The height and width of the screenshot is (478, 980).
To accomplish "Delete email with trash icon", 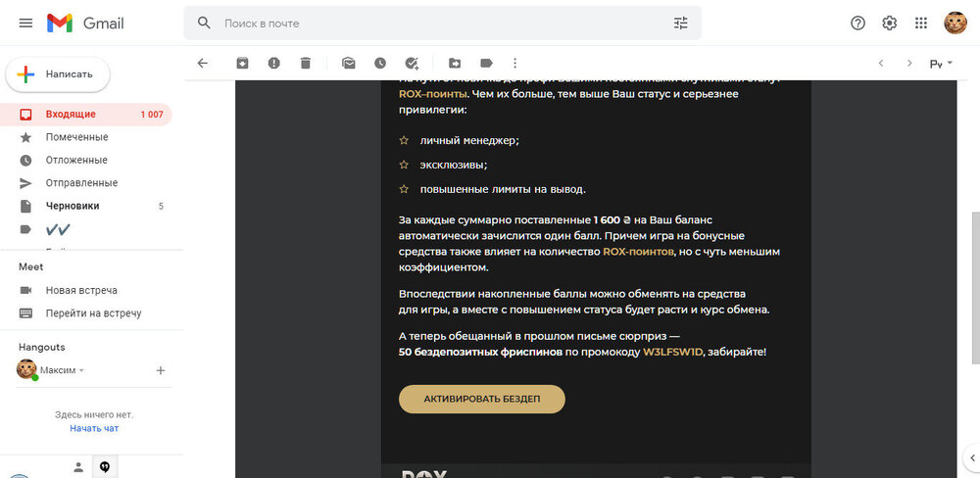I will pyautogui.click(x=306, y=63).
